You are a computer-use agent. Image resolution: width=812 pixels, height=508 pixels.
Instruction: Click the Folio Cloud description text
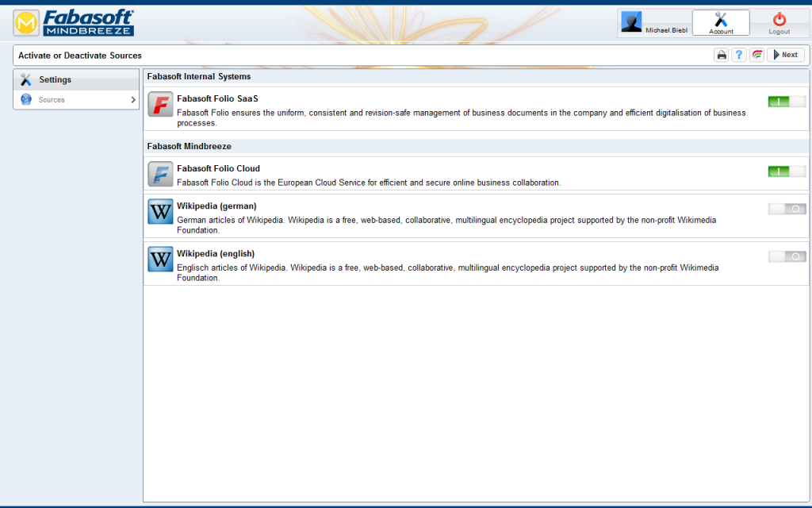point(369,183)
